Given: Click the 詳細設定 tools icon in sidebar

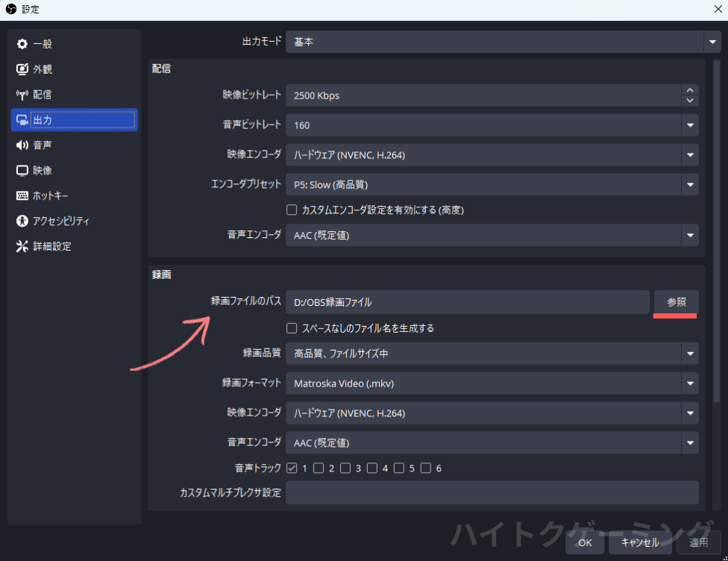Looking at the screenshot, I should click(x=22, y=246).
